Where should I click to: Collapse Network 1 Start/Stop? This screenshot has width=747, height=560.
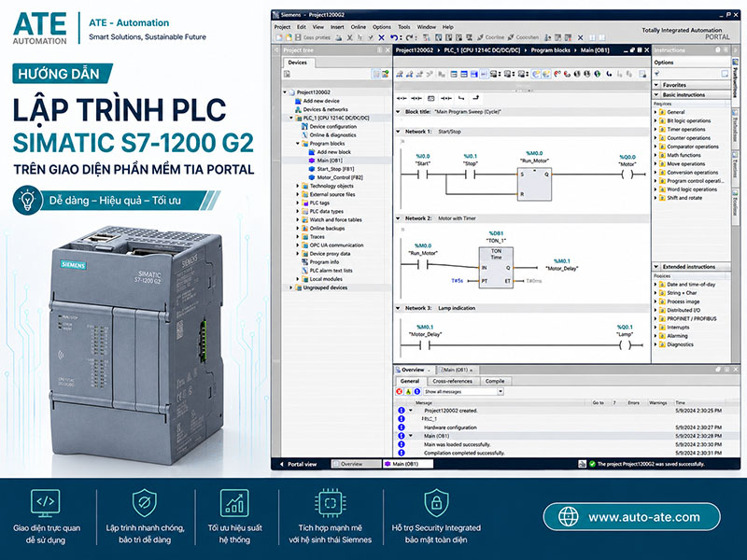(x=399, y=132)
